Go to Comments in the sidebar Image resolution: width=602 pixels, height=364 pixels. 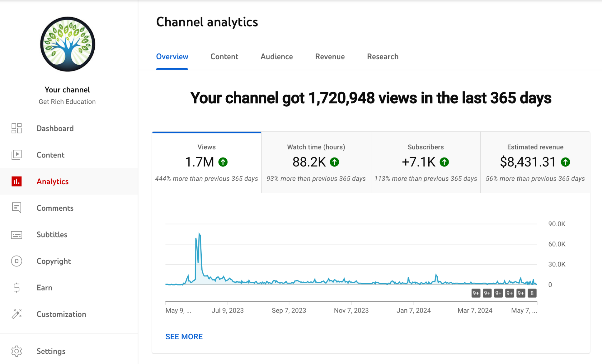coord(69,208)
